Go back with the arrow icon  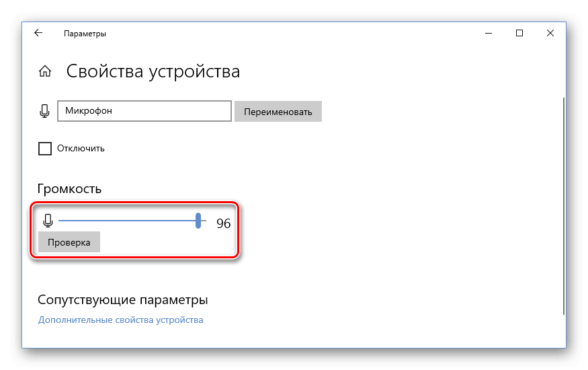(38, 33)
